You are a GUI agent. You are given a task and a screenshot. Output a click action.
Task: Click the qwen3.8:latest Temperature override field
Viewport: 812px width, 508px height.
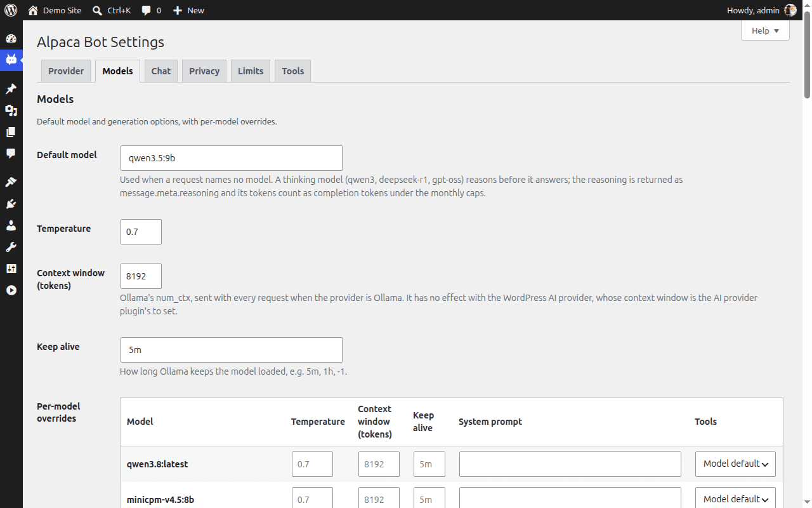312,464
